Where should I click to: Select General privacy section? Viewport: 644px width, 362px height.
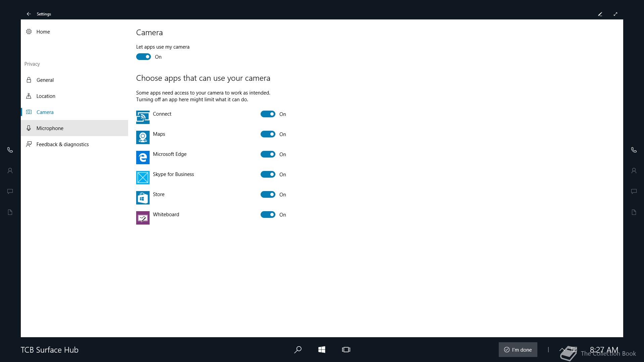pyautogui.click(x=74, y=80)
